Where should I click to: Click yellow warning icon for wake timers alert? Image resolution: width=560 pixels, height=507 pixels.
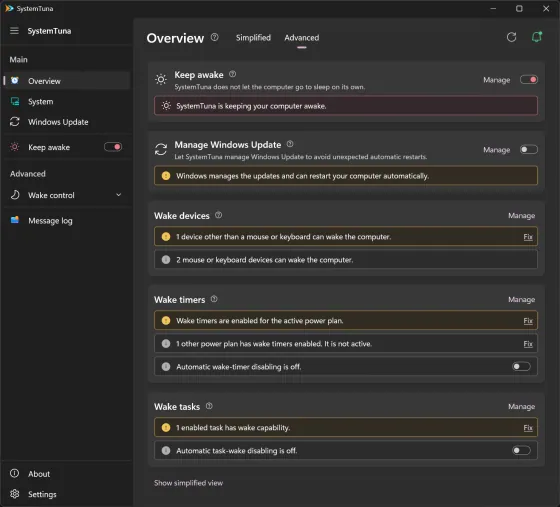tap(166, 321)
